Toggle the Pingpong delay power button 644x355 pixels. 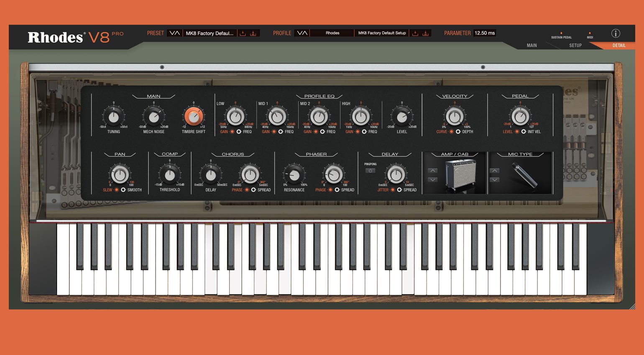[x=370, y=171]
